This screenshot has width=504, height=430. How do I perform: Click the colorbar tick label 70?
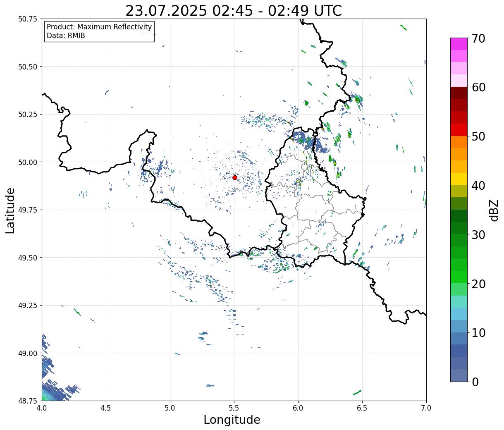[x=478, y=38]
